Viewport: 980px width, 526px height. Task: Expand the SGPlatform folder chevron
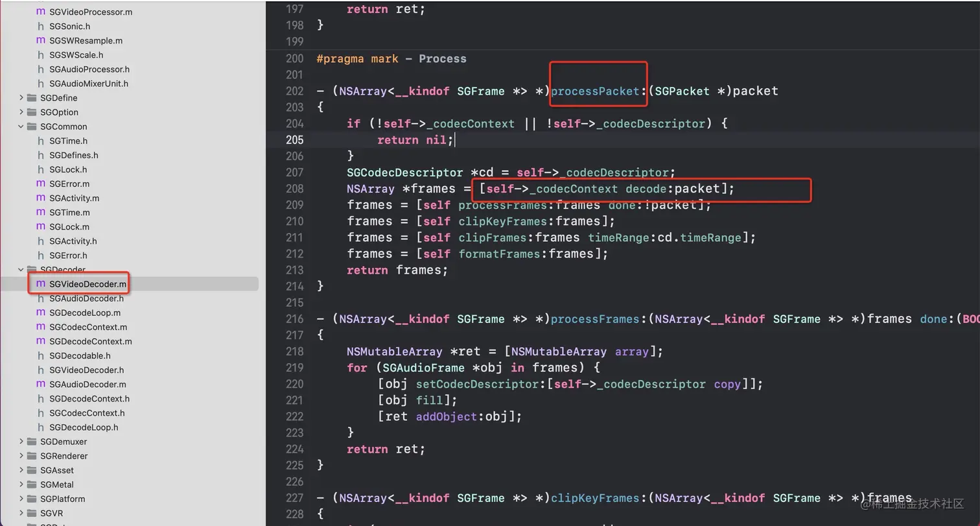coord(21,498)
